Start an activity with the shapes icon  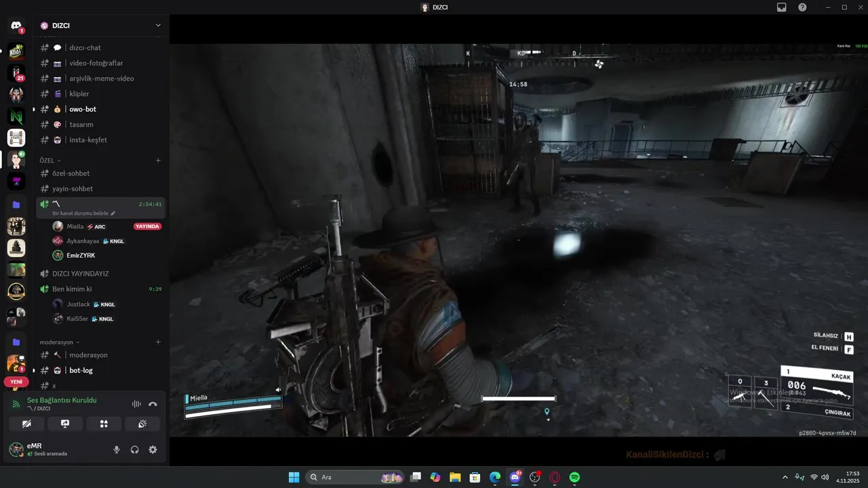click(x=104, y=424)
